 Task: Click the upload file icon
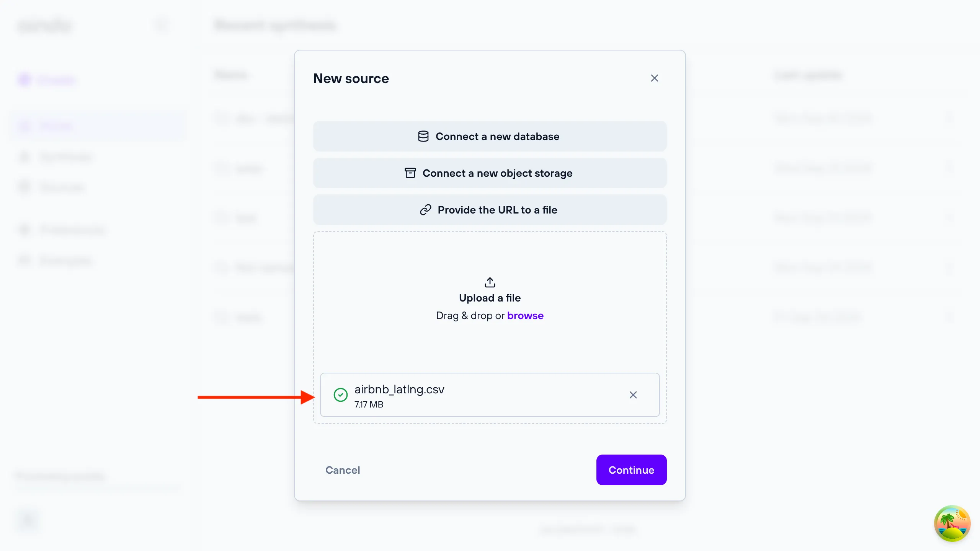[490, 282]
